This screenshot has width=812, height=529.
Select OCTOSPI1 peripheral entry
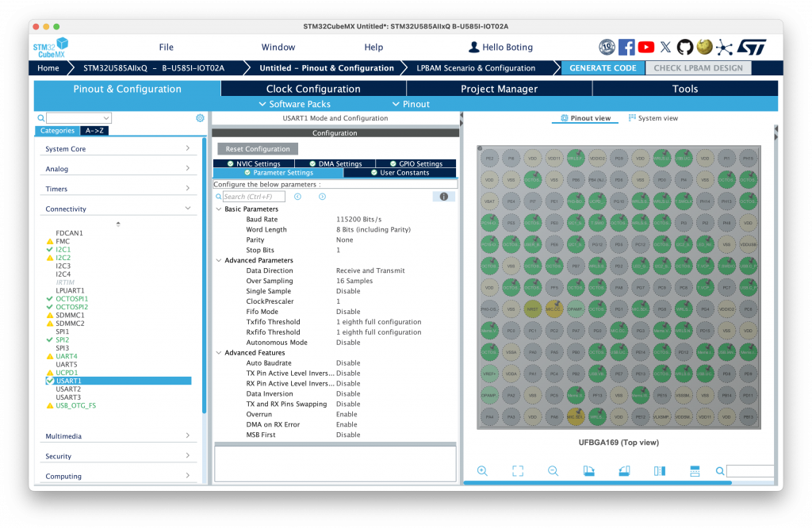tap(72, 299)
